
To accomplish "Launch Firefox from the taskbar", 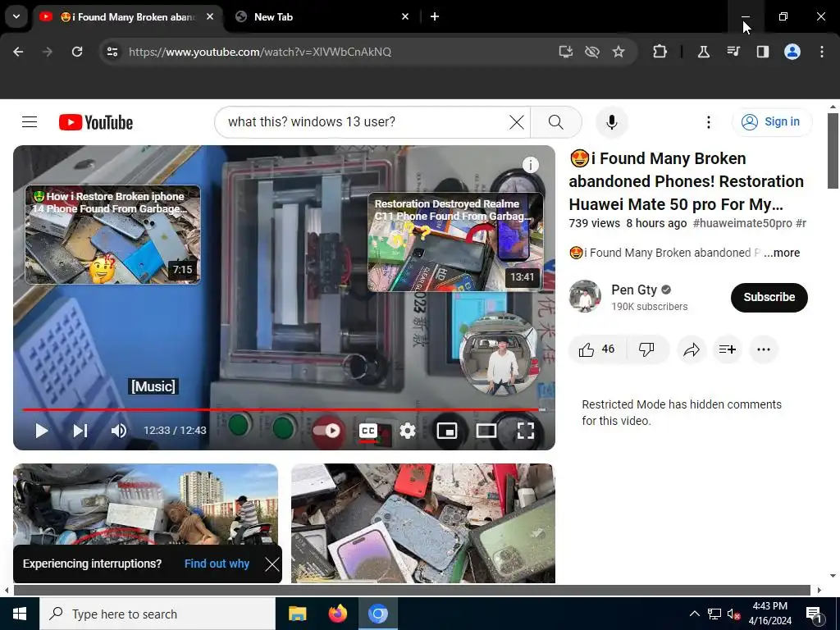I will (x=337, y=614).
